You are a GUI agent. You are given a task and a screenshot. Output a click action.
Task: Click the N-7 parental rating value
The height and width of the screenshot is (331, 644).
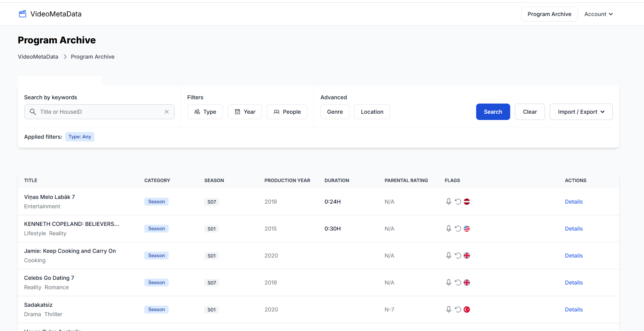pos(389,310)
